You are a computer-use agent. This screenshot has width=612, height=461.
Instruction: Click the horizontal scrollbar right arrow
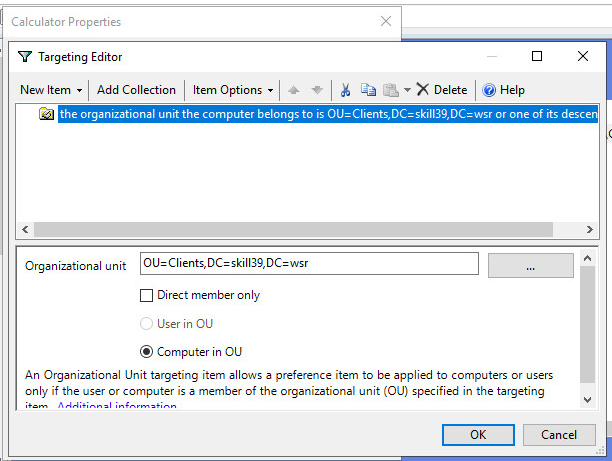click(590, 230)
